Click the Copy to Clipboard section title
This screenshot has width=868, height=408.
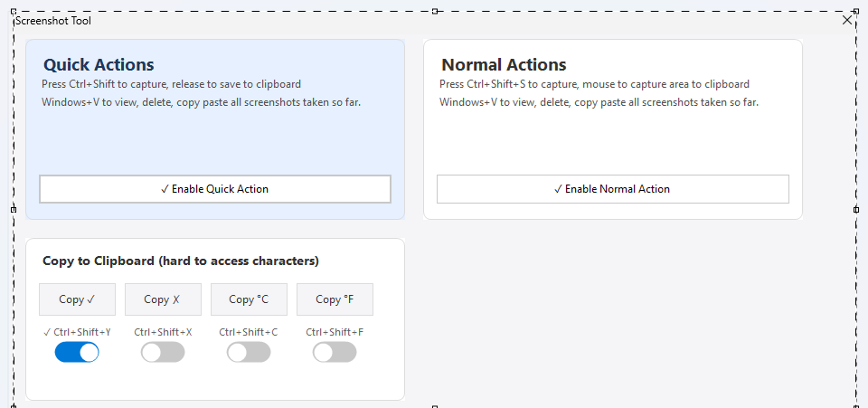(180, 261)
